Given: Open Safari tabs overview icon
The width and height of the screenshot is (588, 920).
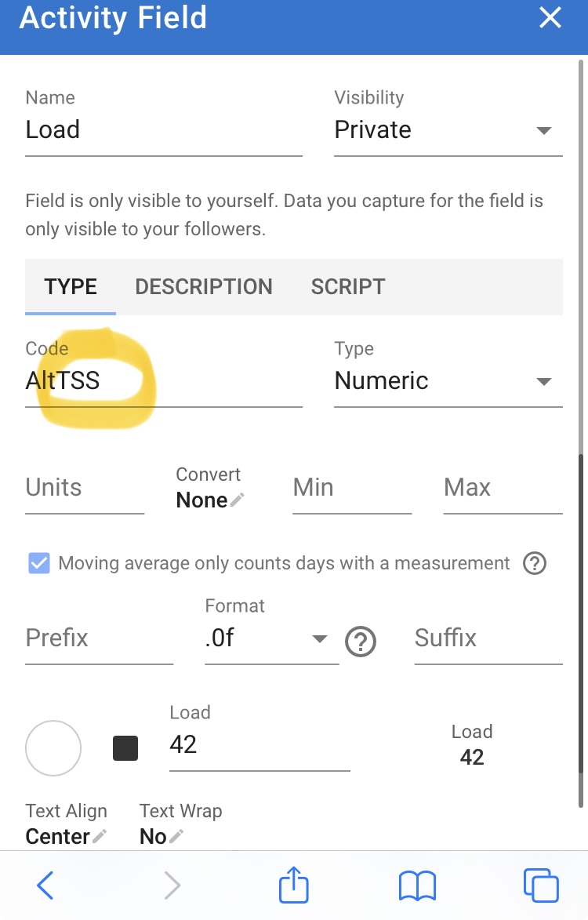Looking at the screenshot, I should click(x=540, y=885).
